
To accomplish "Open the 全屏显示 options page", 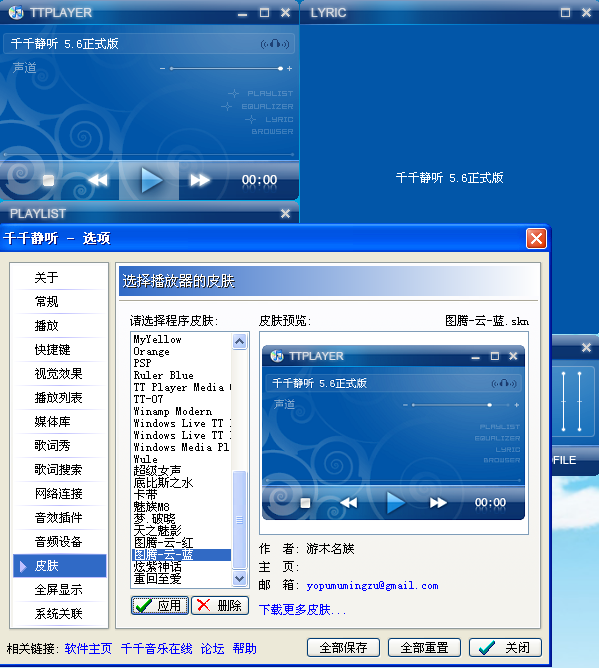I will coord(60,590).
